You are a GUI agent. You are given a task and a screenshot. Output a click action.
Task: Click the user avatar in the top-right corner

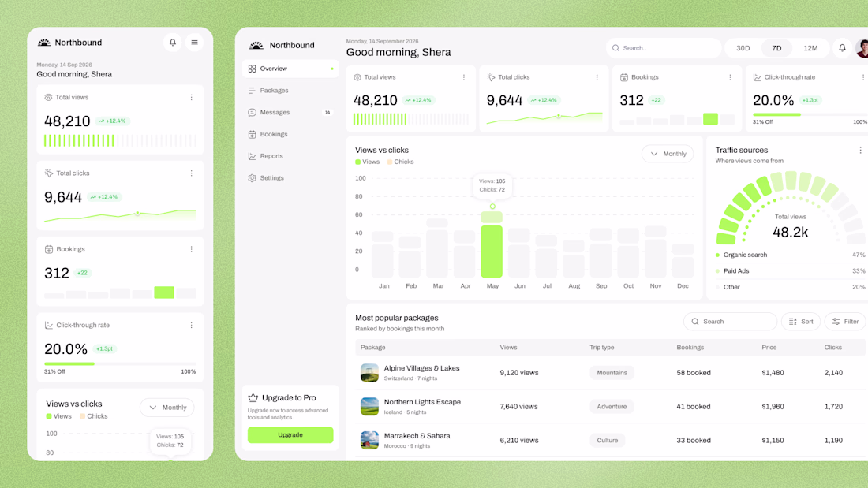(862, 48)
